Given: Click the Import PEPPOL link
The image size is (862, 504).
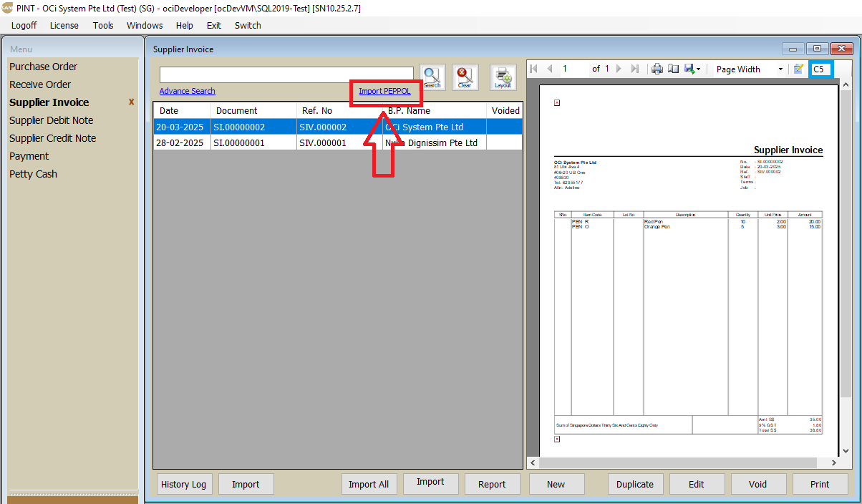Looking at the screenshot, I should [x=384, y=91].
